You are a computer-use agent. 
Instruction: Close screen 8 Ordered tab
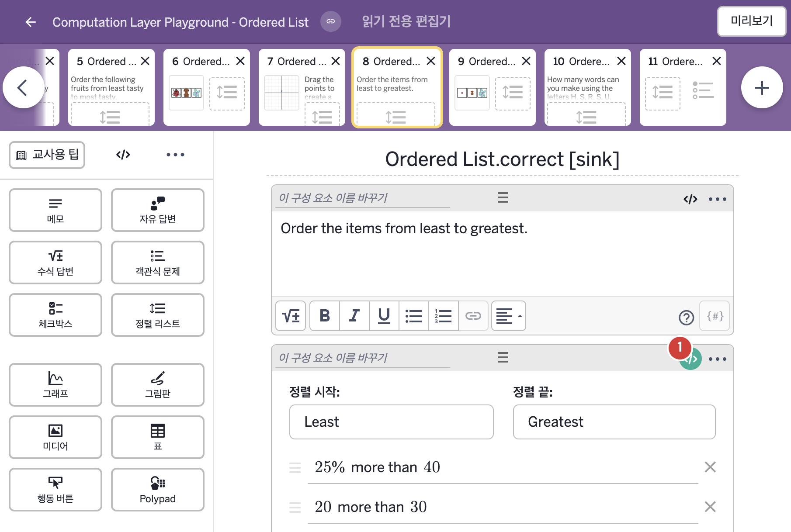[431, 61]
